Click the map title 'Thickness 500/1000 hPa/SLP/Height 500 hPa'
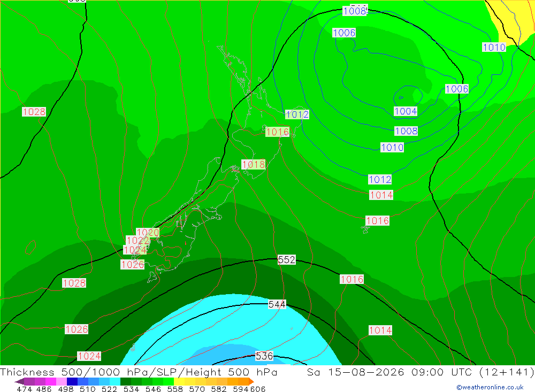This screenshot has width=535, height=392. pos(139,372)
